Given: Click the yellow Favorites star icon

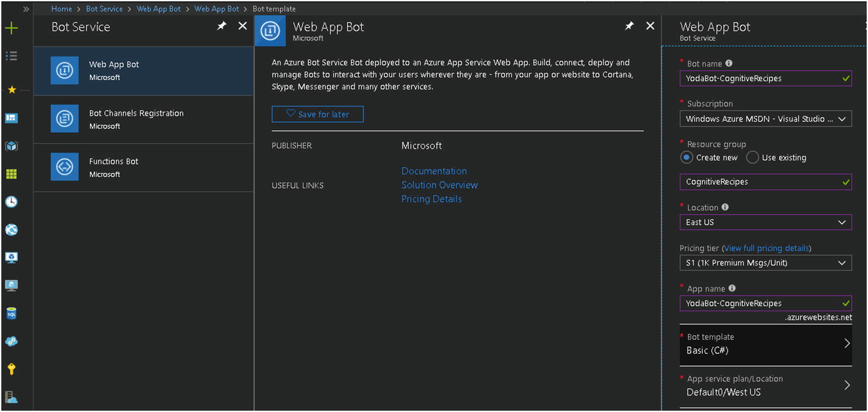Looking at the screenshot, I should pos(12,90).
